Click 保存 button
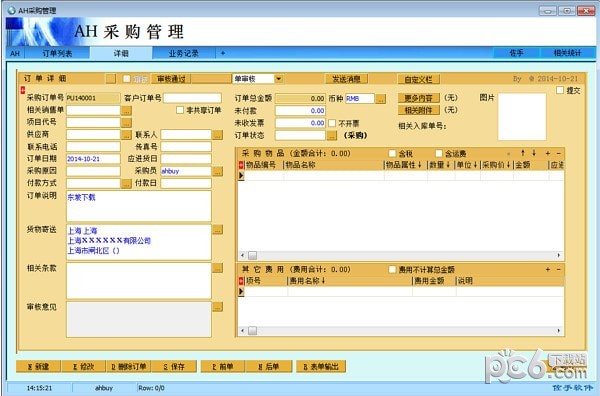The image size is (600, 396). (x=174, y=366)
